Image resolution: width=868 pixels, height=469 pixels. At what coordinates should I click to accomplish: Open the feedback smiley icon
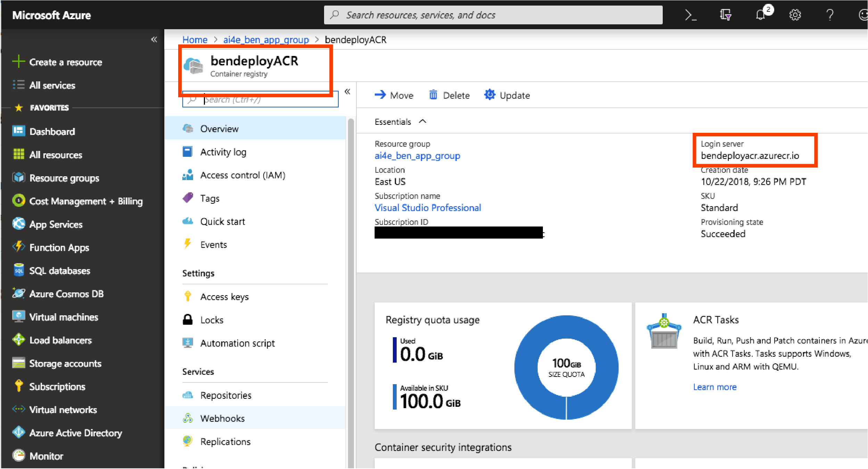click(863, 15)
